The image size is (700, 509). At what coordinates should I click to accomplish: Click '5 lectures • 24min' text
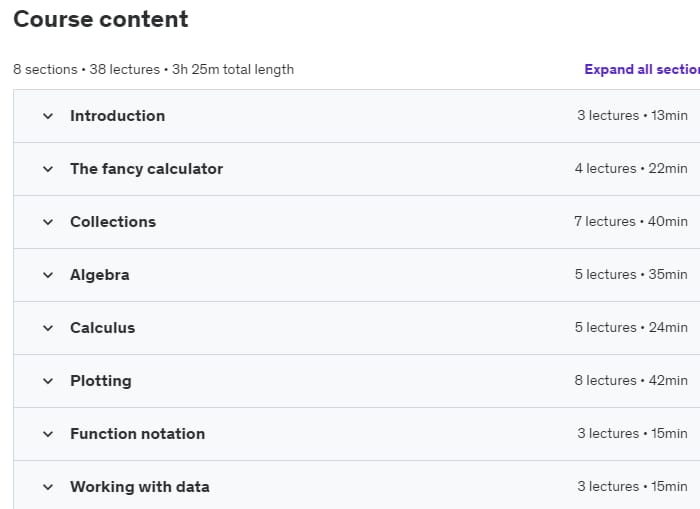point(631,328)
